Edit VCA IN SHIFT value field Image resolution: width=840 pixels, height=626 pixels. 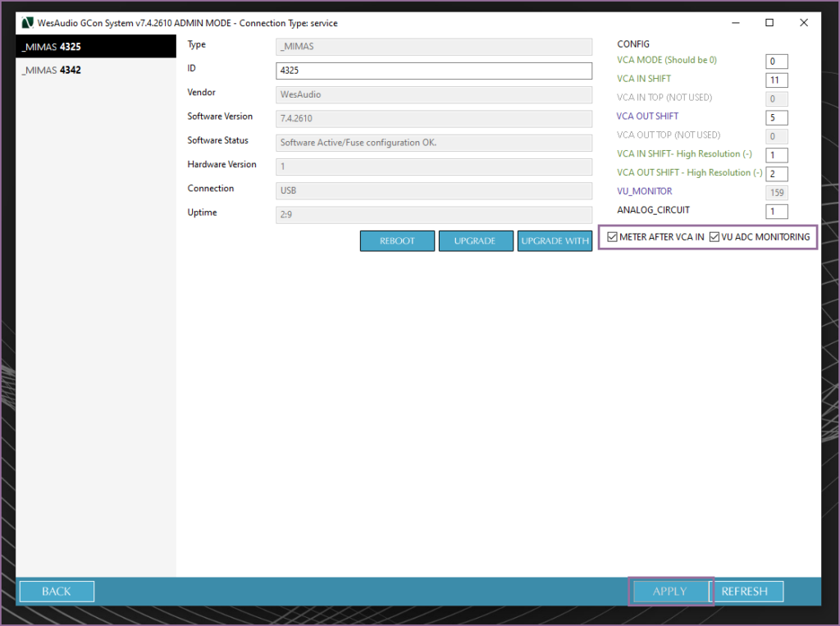coord(777,80)
